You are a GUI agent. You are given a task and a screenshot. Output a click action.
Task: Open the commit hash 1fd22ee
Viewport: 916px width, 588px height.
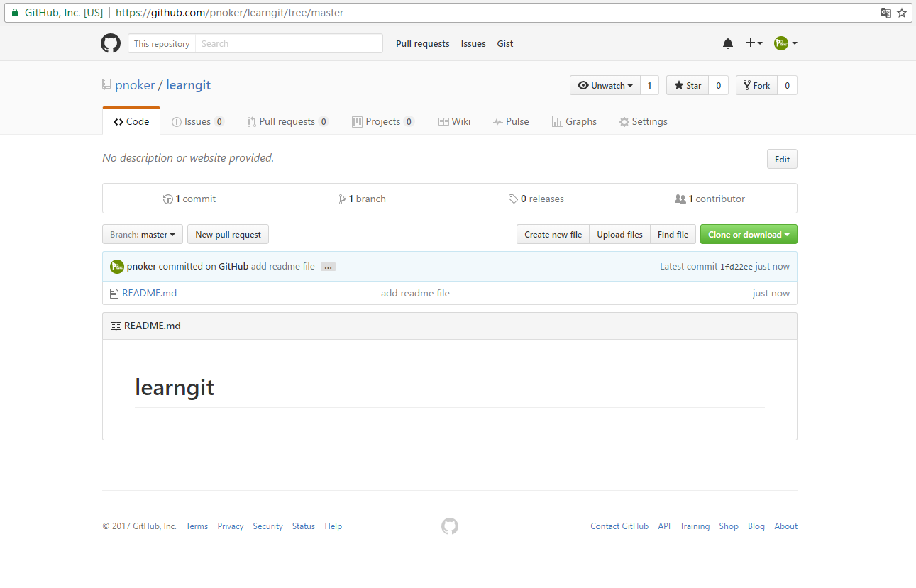pyautogui.click(x=736, y=267)
